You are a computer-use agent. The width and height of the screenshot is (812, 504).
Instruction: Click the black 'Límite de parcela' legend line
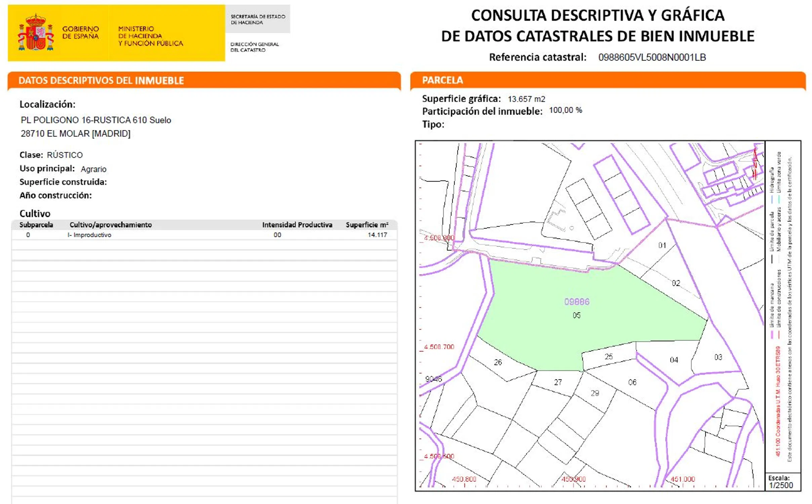point(772,259)
